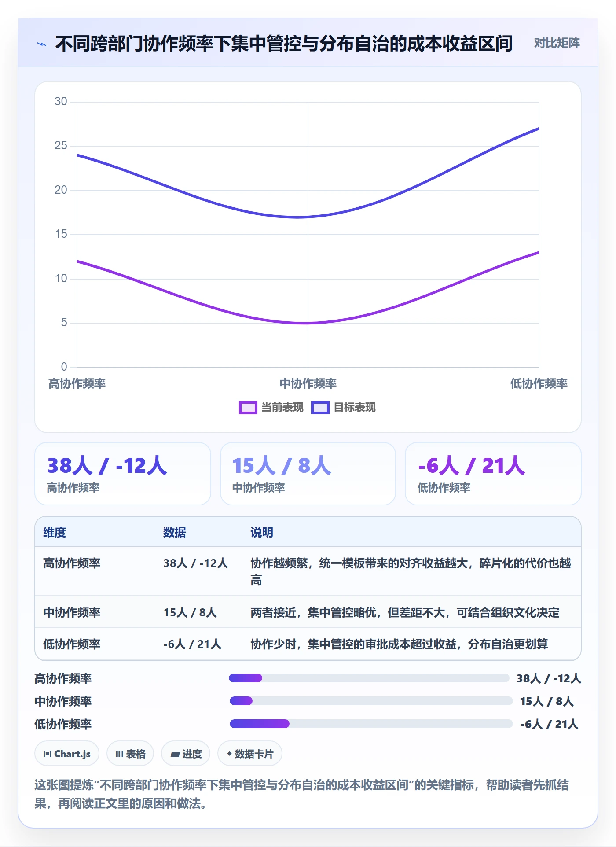This screenshot has height=847, width=616.
Task: Click the diamond icon inside 数据卡片 chip
Action: point(229,754)
